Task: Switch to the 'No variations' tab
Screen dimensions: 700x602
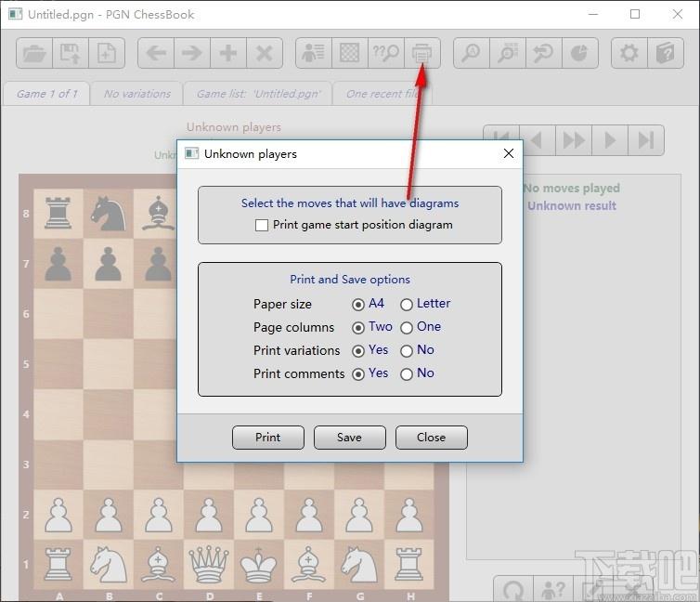Action: pyautogui.click(x=137, y=94)
